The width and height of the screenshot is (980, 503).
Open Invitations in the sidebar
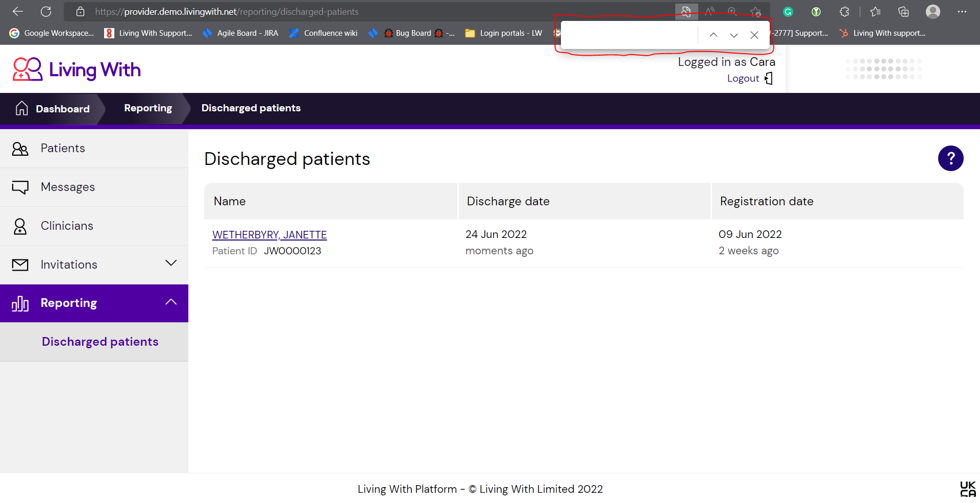coord(94,265)
